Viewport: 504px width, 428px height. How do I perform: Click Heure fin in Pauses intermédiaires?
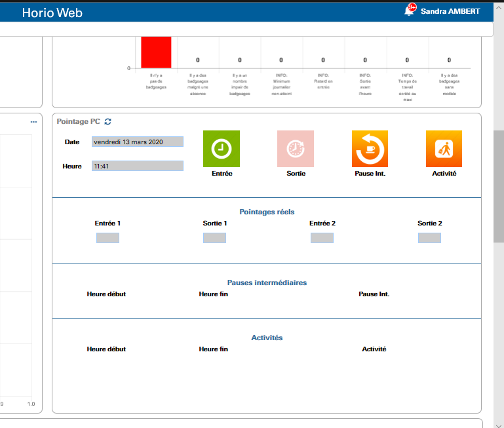213,294
